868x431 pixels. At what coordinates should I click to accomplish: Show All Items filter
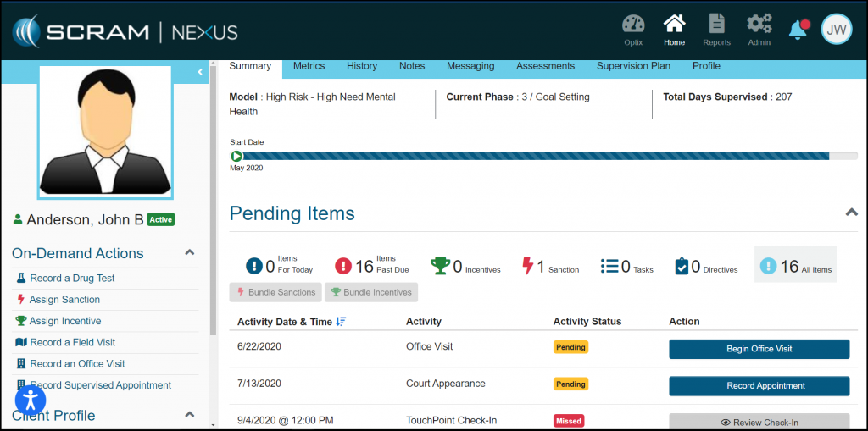795,267
